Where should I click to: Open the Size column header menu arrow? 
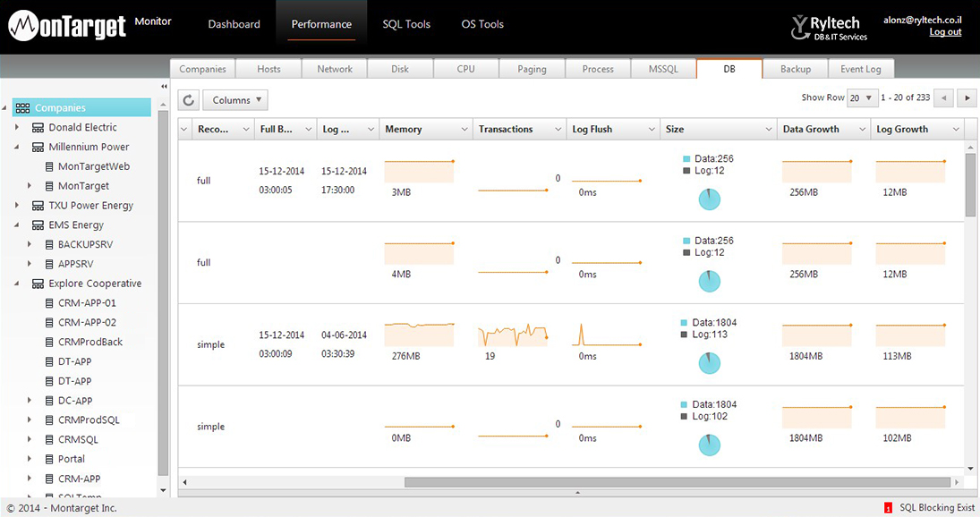(x=769, y=129)
